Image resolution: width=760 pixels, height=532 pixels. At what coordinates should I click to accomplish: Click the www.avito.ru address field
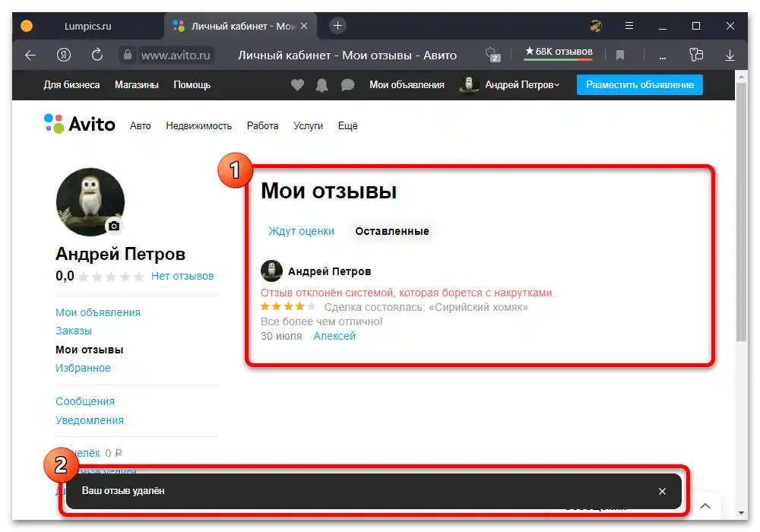click(176, 55)
